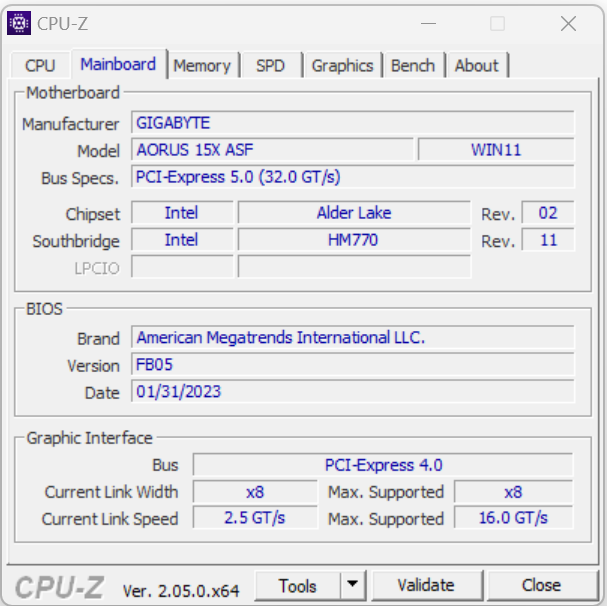The image size is (607, 606).
Task: Click BIOS date 01/31/2023
Action: 353,391
